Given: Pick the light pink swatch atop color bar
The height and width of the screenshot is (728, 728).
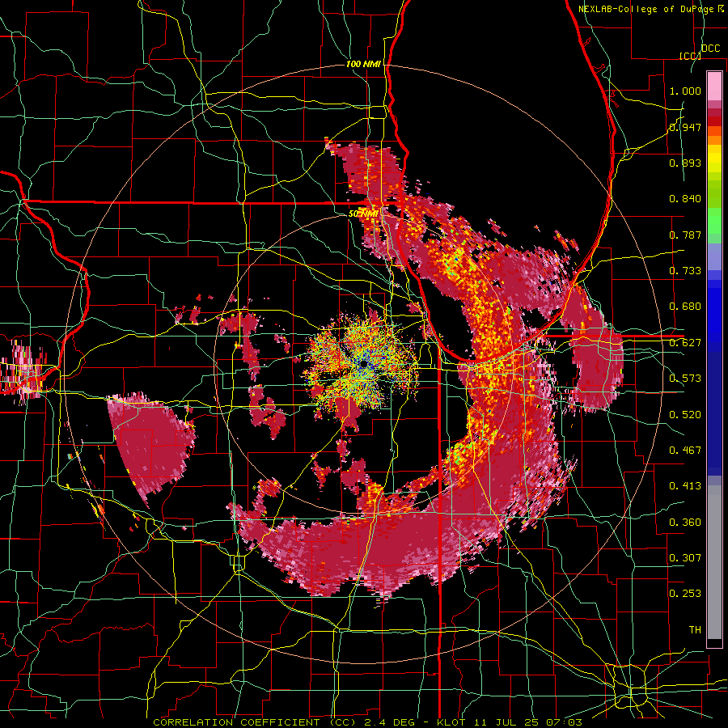Looking at the screenshot, I should tap(714, 86).
